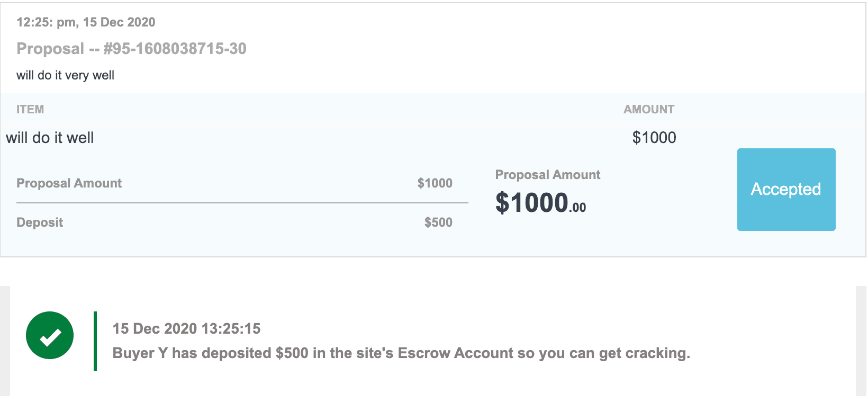This screenshot has height=402, width=868.
Task: Click the Buyer Y escrow deposit message
Action: 401,353
